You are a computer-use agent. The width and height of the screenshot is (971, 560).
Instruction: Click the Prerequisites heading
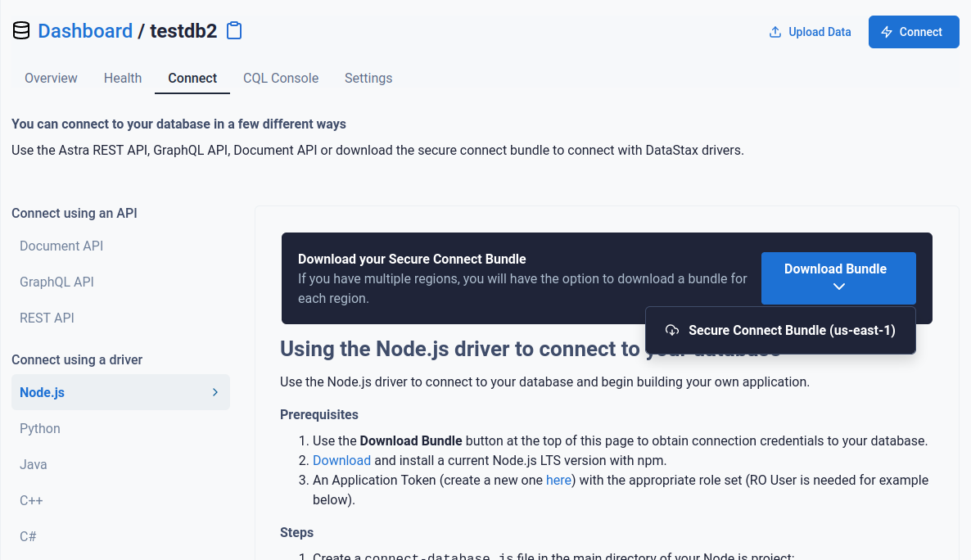click(x=319, y=414)
